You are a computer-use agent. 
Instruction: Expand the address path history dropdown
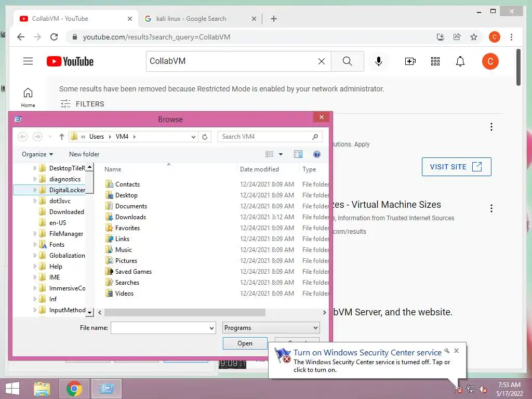193,137
